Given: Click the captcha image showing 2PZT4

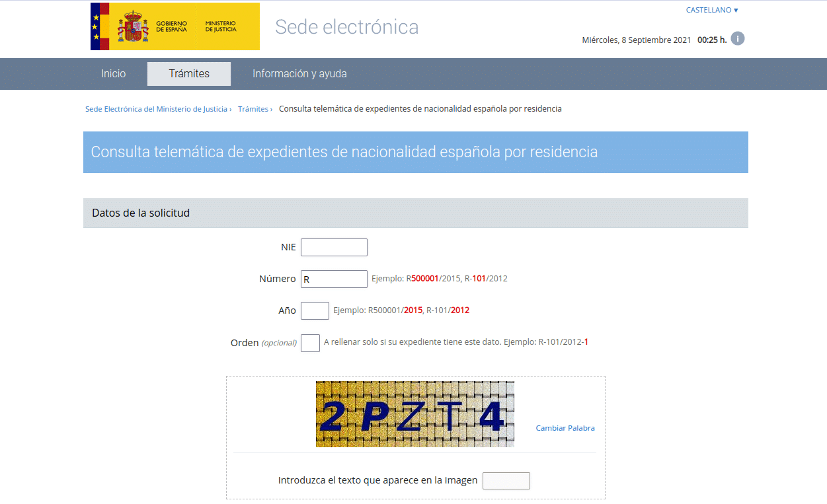Looking at the screenshot, I should (x=415, y=414).
